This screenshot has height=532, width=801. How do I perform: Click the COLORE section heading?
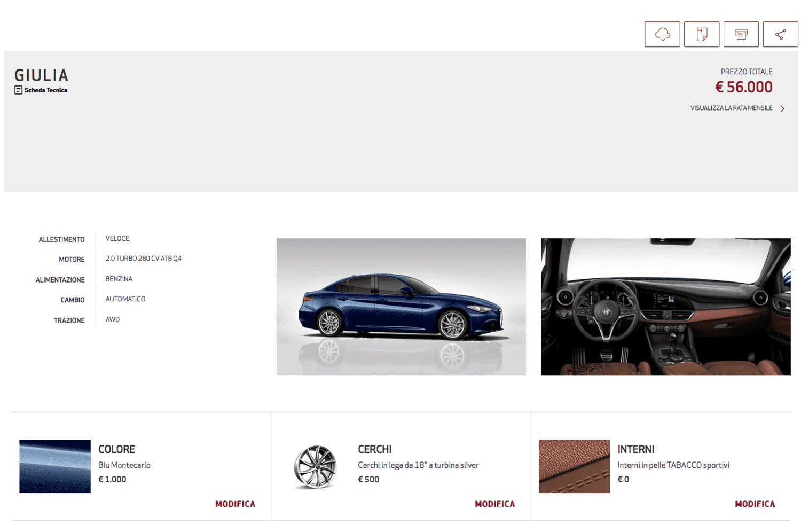(x=117, y=449)
